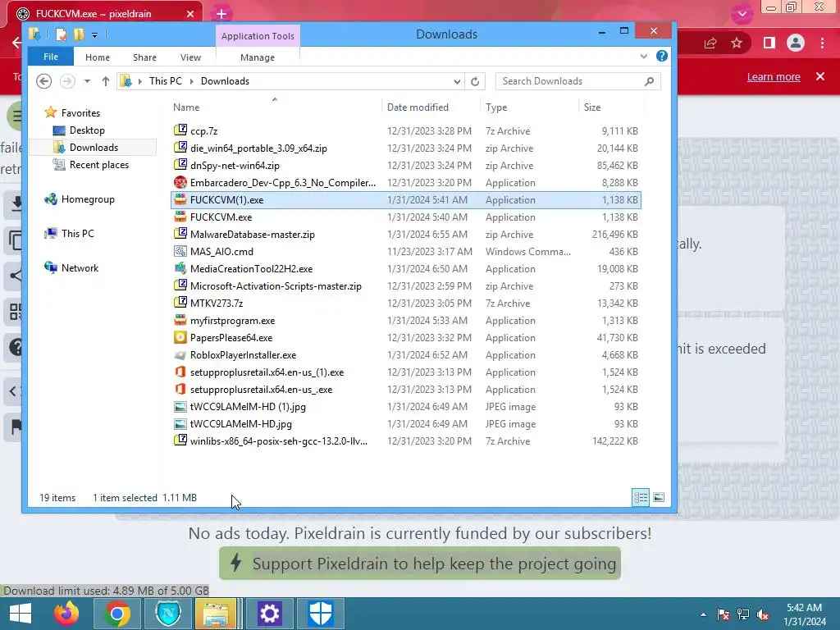Image resolution: width=840 pixels, height=630 pixels.
Task: Open the Recent locations dropdown arrow
Action: 87,81
